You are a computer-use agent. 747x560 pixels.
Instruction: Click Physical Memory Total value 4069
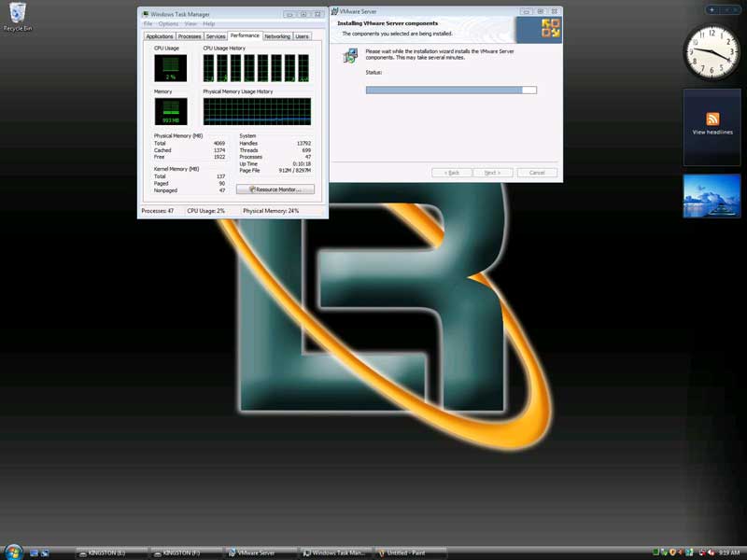(219, 144)
